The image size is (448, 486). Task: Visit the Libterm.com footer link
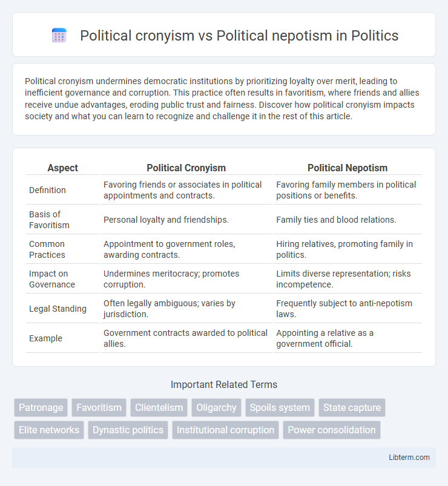click(409, 457)
